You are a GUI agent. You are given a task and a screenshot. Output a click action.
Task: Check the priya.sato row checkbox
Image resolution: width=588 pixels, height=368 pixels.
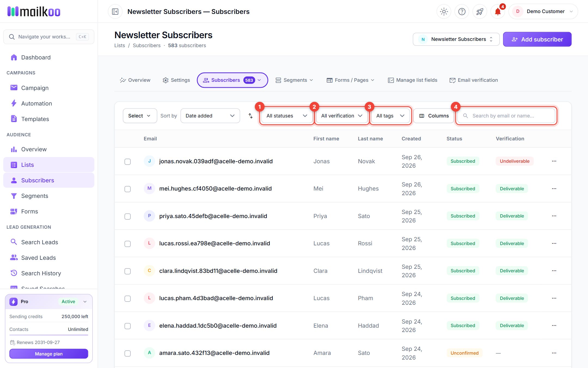click(x=127, y=216)
